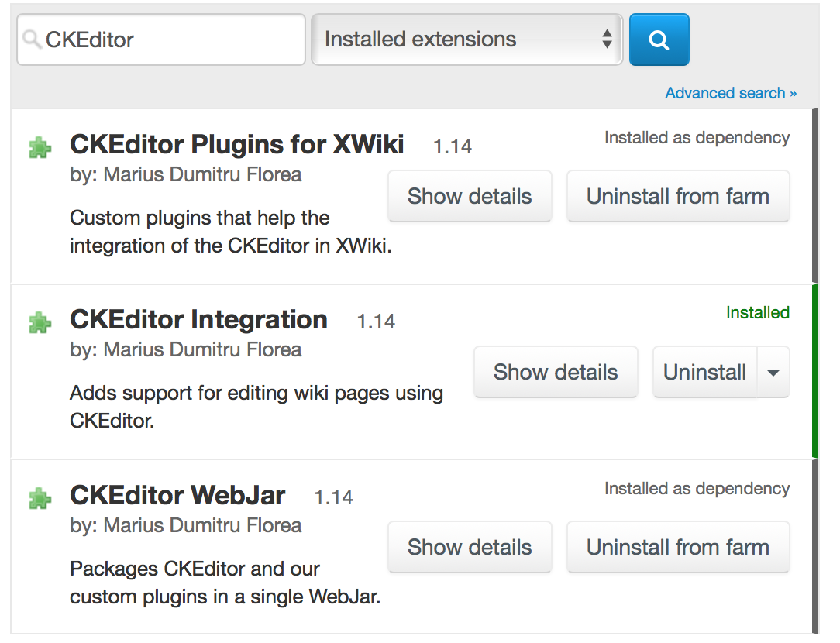840x643 pixels.
Task: Show details for CKEditor WebJar
Action: (x=470, y=547)
